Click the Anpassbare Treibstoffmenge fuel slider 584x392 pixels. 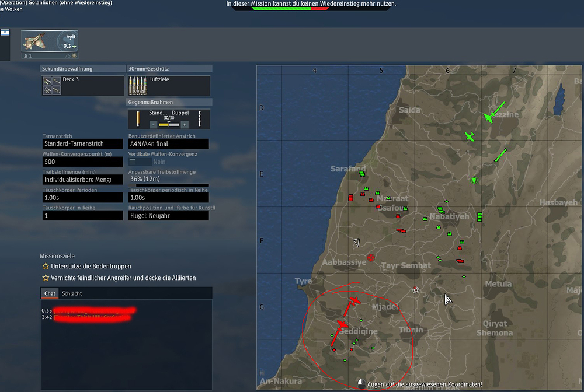click(x=168, y=185)
